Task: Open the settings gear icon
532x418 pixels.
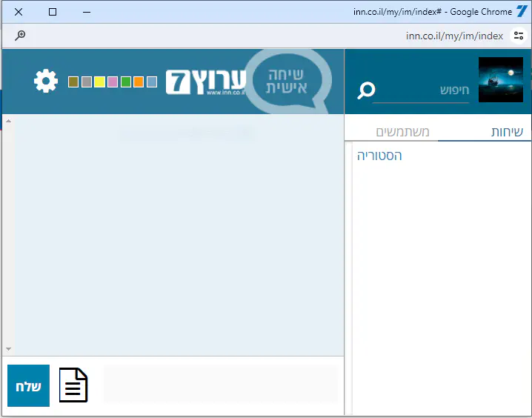Action: click(46, 81)
